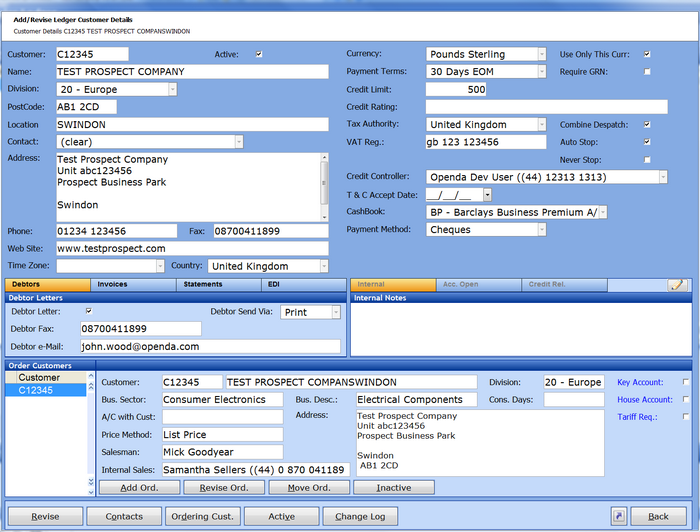Enable the Key Account checkbox
Screen dimensions: 700x532
[686, 382]
